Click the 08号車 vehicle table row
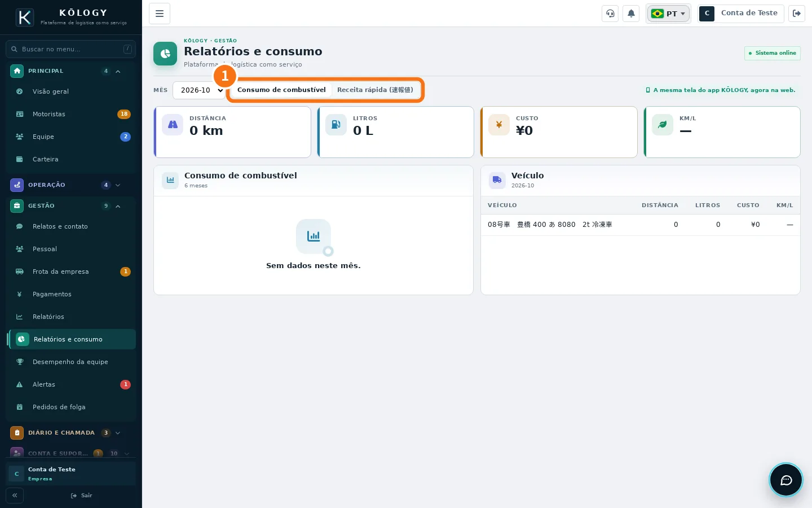 [x=640, y=225]
